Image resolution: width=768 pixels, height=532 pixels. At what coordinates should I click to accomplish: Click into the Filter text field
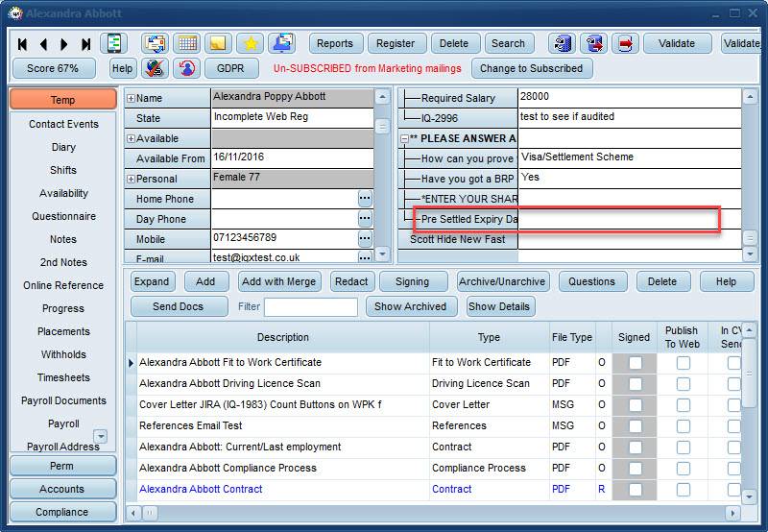pyautogui.click(x=311, y=307)
